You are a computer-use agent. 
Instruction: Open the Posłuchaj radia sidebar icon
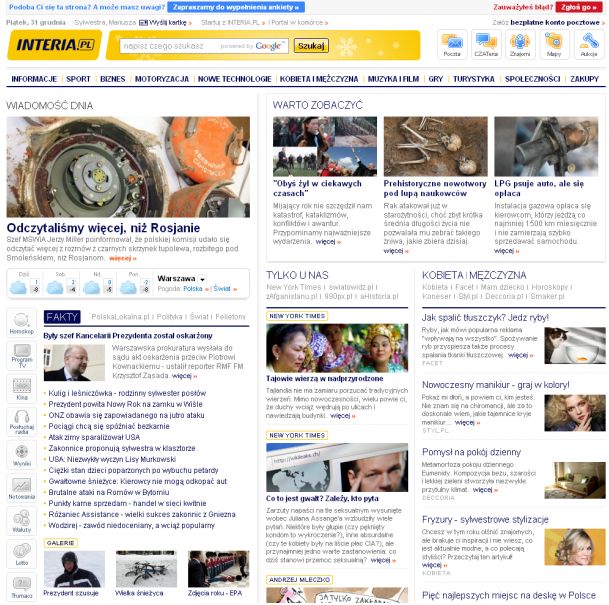point(22,421)
